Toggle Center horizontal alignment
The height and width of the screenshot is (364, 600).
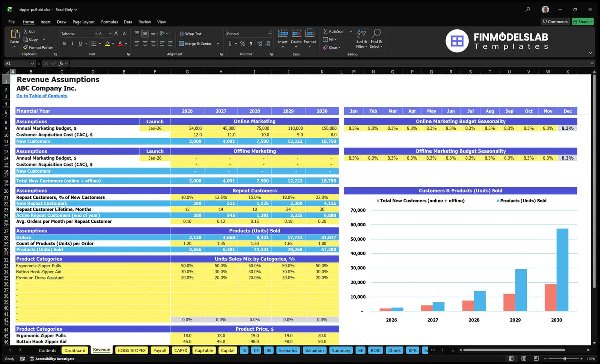(145, 44)
